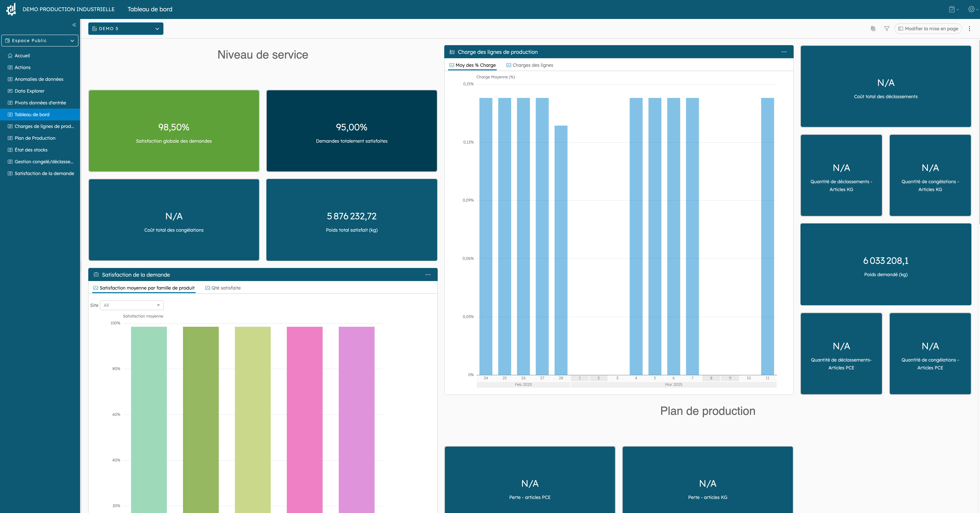This screenshot has width=980, height=513.
Task: Select Satisfaction moyenne par famille de produit tab
Action: [144, 288]
